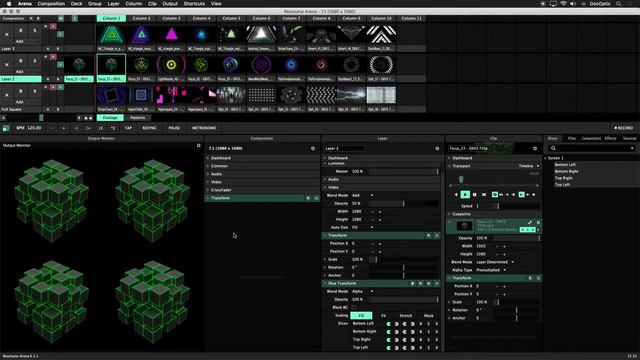Click macOS Spotlight search icon
The height and width of the screenshot is (360, 640).
tap(619, 4)
